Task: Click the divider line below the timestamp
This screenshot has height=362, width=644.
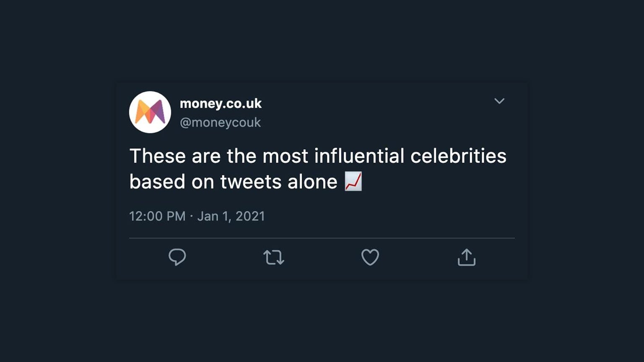Action: (x=322, y=239)
